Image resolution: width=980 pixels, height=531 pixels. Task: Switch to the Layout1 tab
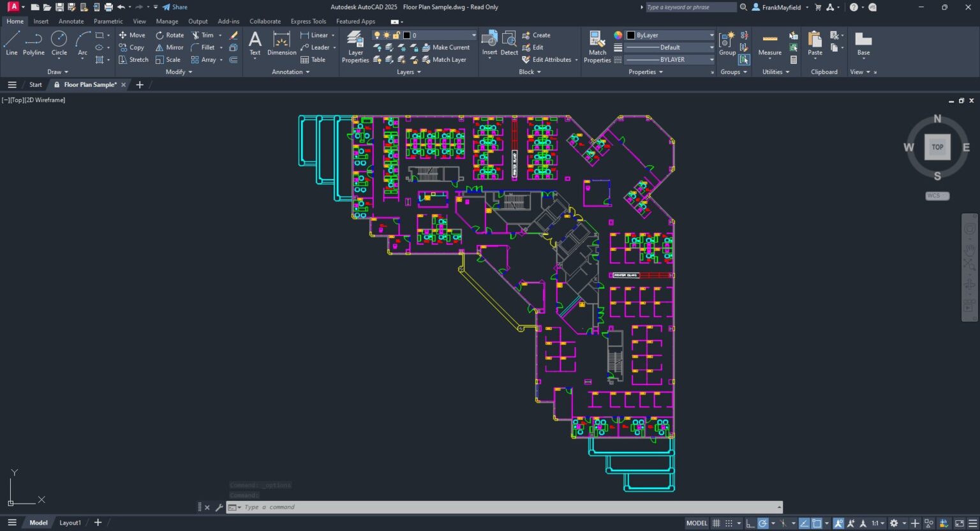70,522
